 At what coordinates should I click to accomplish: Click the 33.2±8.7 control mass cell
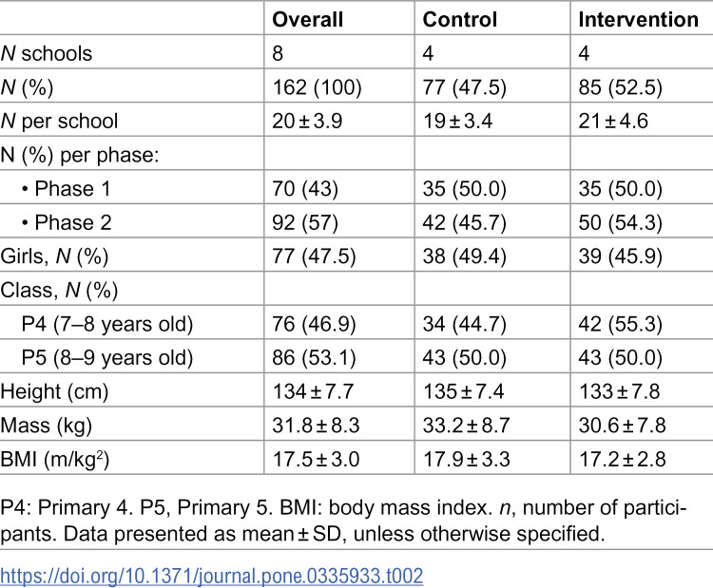pos(466,426)
